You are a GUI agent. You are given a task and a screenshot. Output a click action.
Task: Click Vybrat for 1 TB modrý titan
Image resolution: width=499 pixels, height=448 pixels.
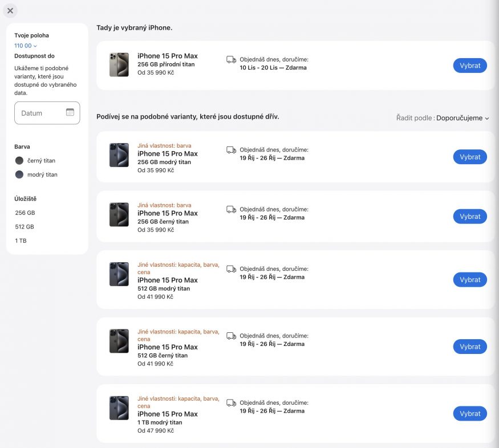pos(470,413)
